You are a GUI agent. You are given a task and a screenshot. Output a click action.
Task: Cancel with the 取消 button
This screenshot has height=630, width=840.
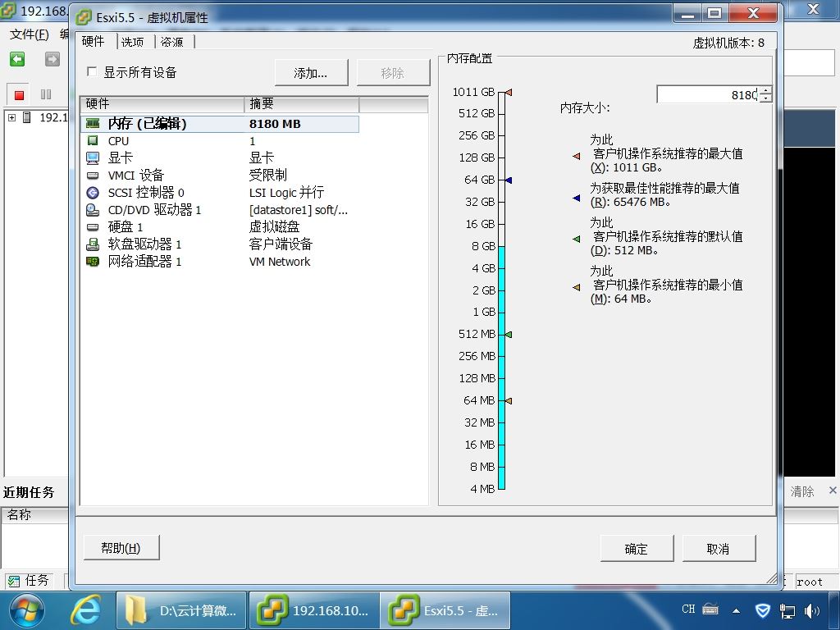coord(719,549)
